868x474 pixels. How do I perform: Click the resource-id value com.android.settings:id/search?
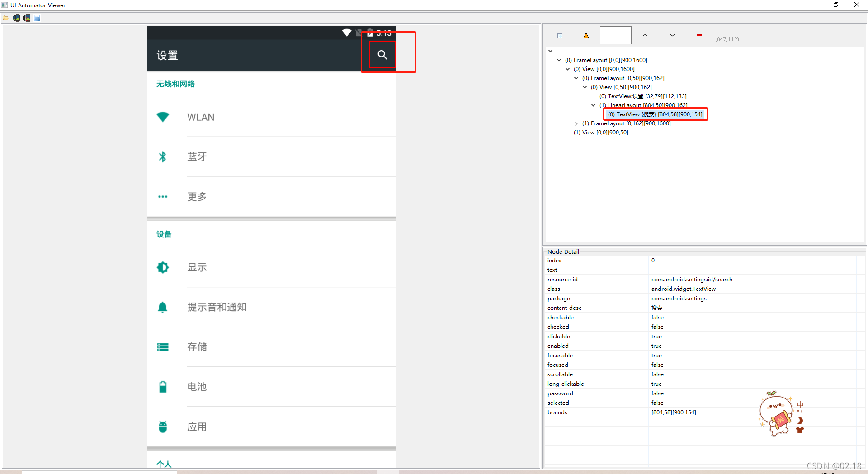coord(692,280)
